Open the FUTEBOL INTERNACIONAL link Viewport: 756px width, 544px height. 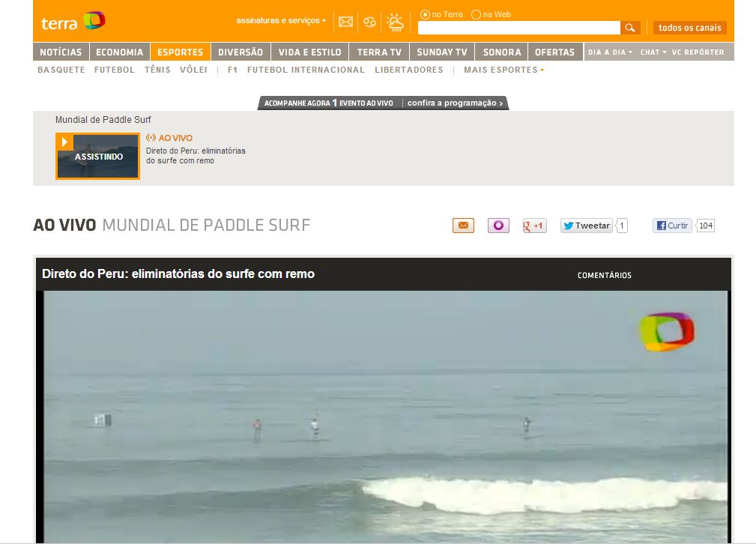(306, 70)
